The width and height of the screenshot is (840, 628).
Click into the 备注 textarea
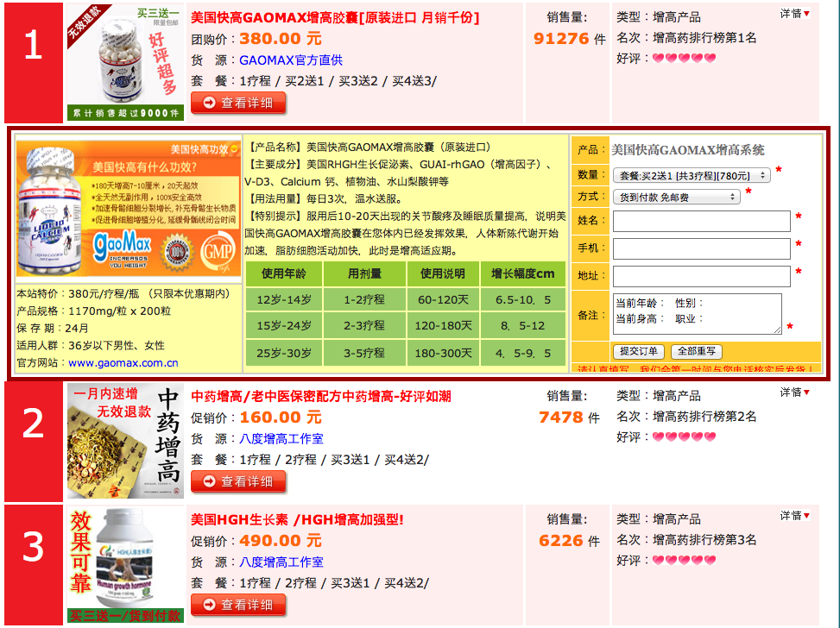(697, 314)
